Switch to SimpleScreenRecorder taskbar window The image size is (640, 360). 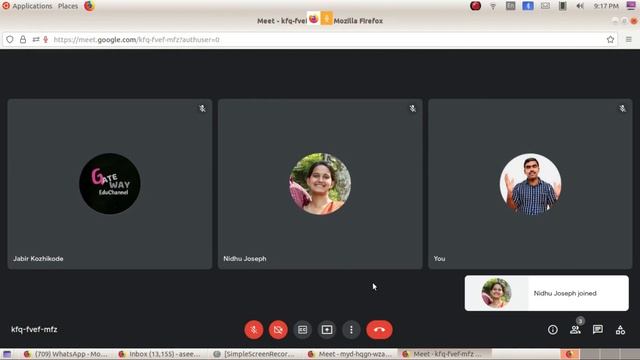pos(253,354)
